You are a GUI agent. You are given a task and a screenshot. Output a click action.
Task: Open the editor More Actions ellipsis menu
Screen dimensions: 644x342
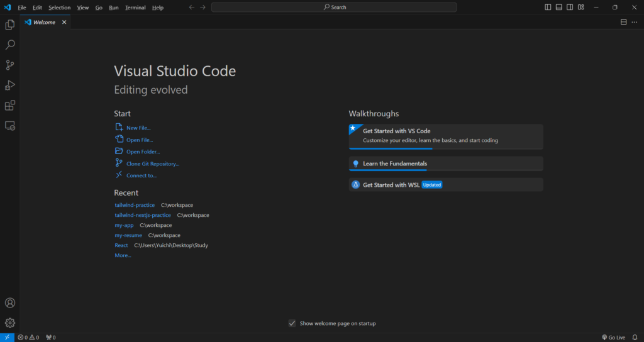635,22
